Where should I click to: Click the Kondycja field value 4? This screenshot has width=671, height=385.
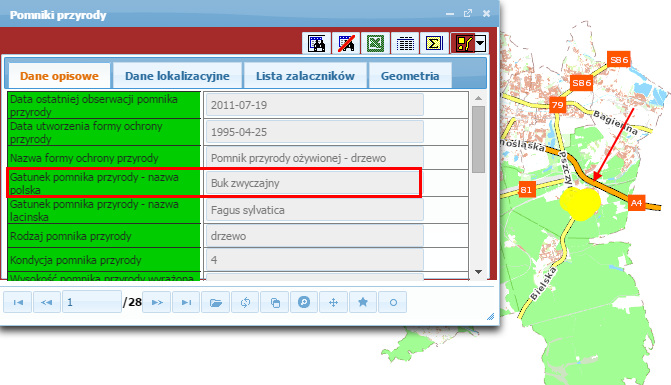[x=315, y=260]
